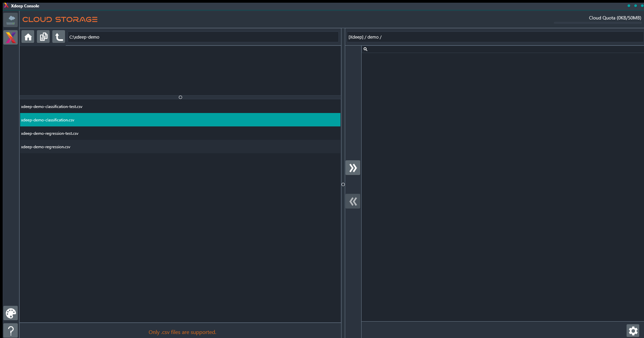Click the Cloud Quota label

(615, 18)
